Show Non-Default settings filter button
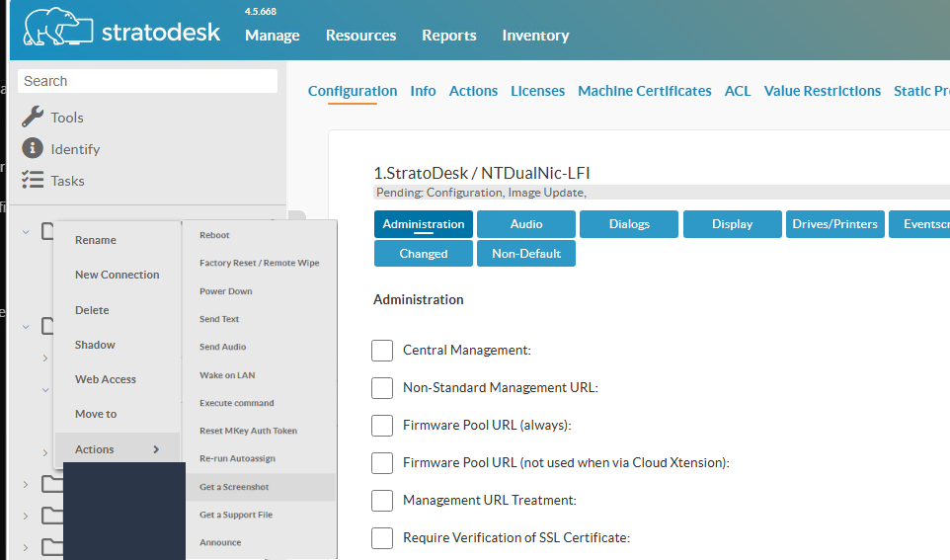Screen dimensions: 950x560 tap(526, 253)
